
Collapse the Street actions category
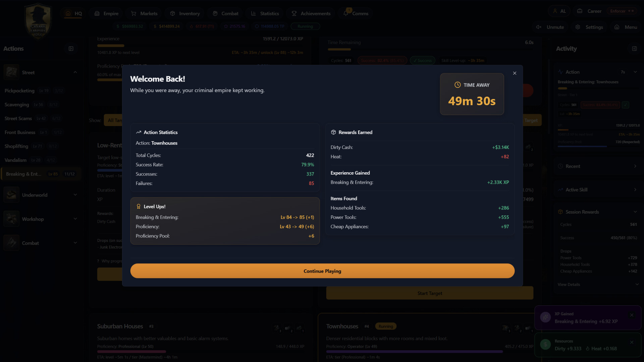(x=75, y=72)
